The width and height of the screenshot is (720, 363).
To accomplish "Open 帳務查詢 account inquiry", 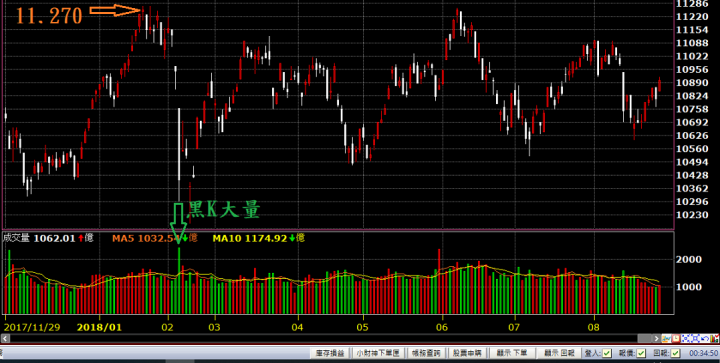I will coord(426,353).
